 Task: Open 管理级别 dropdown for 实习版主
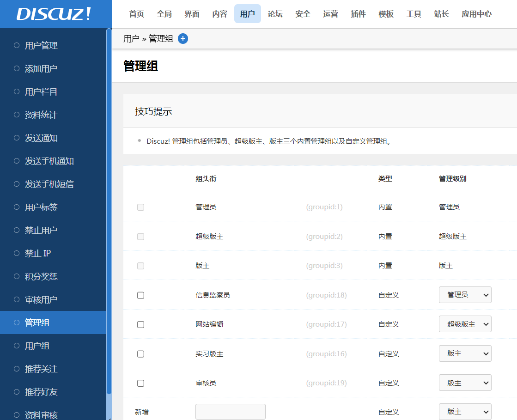pyautogui.click(x=465, y=353)
